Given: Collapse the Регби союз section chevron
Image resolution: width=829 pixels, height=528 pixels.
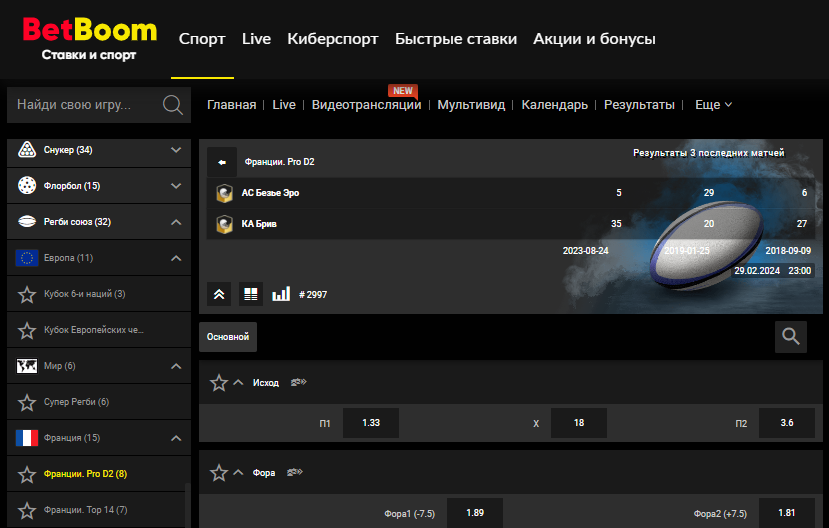Looking at the screenshot, I should 176,222.
